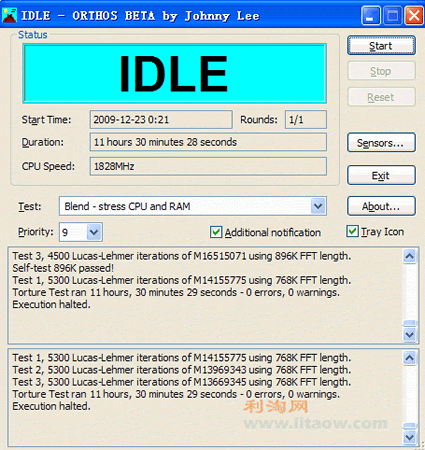Screen dimensions: 425x450
Task: Click the up arrow of upper log scrollbar
Action: tap(409, 256)
